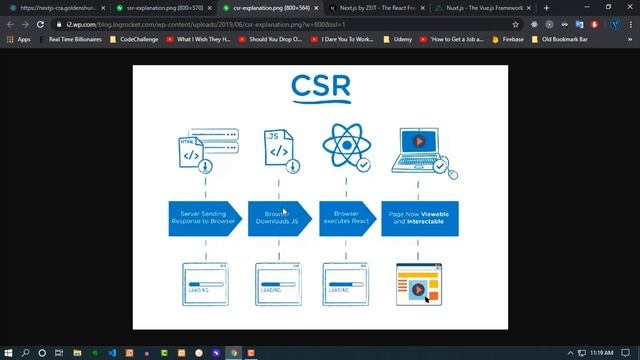
Task: Open the Firebase bookmark
Action: click(x=508, y=40)
